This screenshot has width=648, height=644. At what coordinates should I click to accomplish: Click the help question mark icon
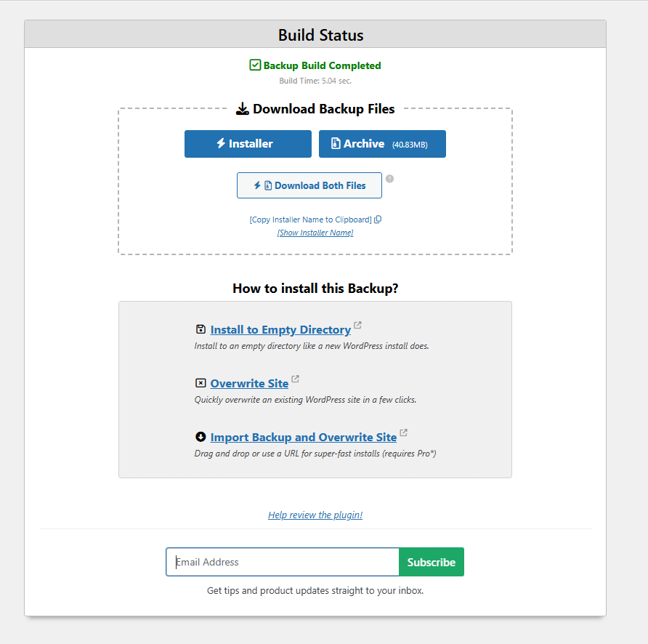coord(389,179)
